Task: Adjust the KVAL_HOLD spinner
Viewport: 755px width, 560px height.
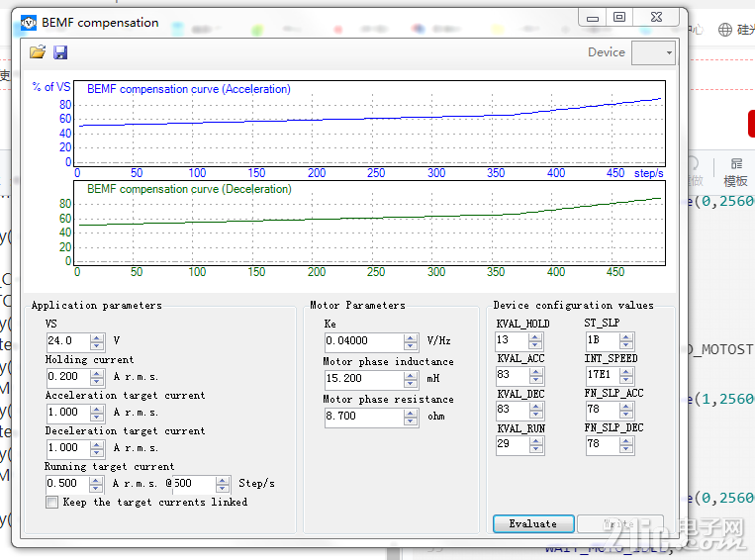Action: [535, 341]
